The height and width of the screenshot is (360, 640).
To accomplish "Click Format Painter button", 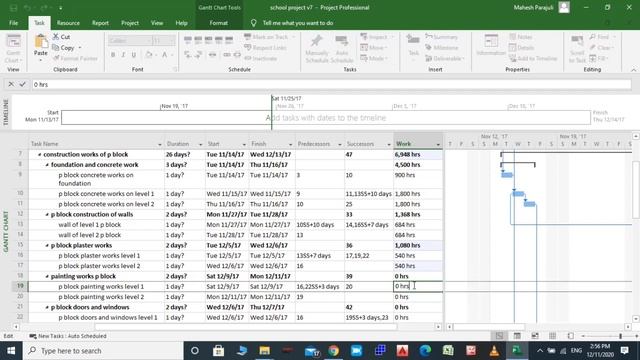I will (75, 58).
